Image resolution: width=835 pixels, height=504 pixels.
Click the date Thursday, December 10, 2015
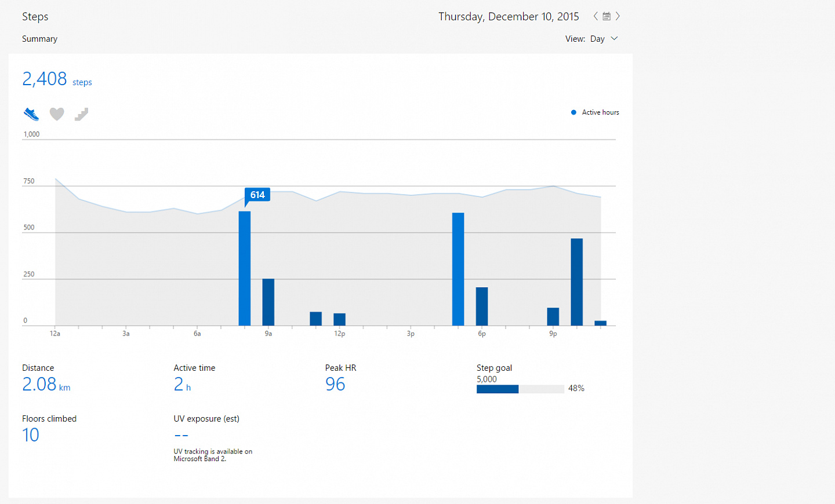509,17
